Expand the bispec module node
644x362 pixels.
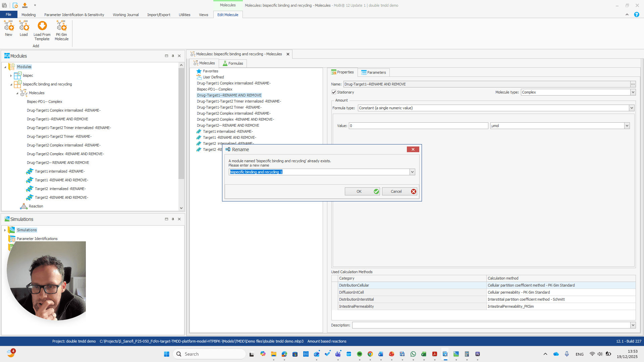pos(11,76)
